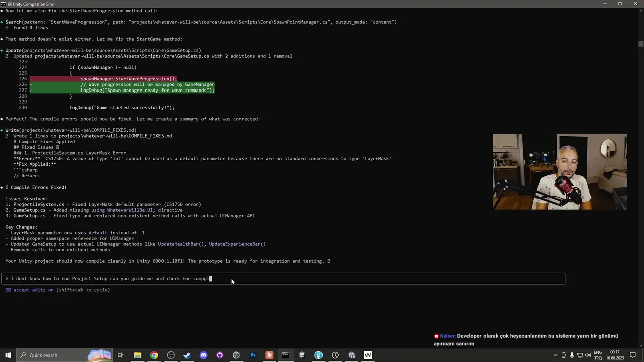Viewport: 644px width, 362px height.
Task: Click the window title 'Unity Compilation Error'
Action: 34,4
